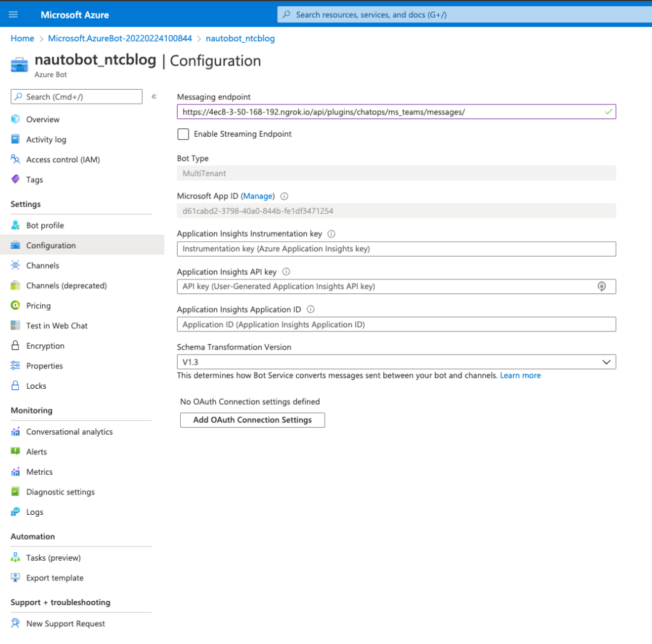Open Microsoft.AzureBot-20220224100844 breadcrumb
The image size is (652, 644).
tap(120, 38)
